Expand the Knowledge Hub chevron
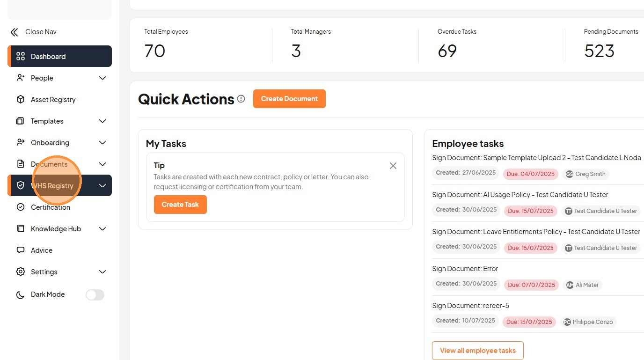Image resolution: width=644 pixels, height=360 pixels. (102, 229)
